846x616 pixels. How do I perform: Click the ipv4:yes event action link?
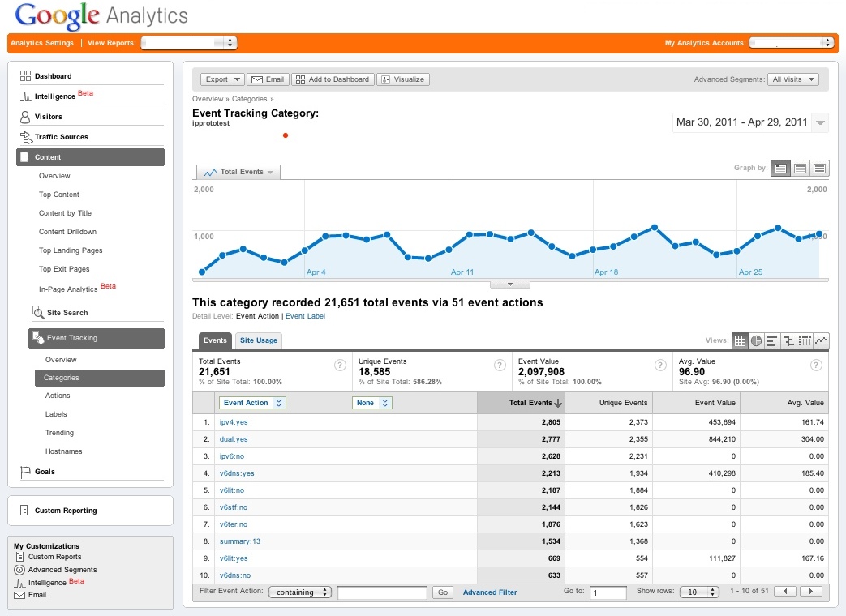234,422
